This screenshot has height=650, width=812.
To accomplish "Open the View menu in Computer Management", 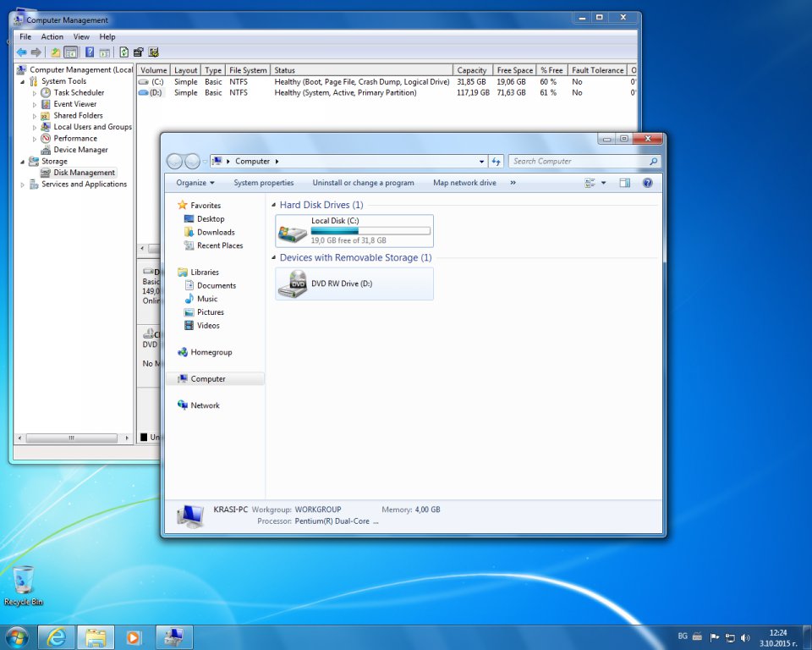I will 81,37.
